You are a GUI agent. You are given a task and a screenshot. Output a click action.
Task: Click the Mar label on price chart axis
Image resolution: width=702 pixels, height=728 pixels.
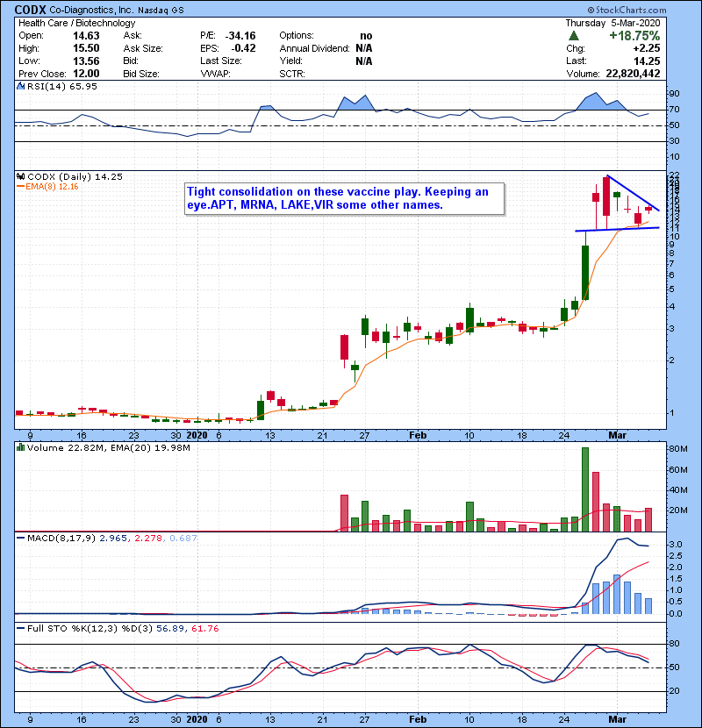tap(618, 435)
